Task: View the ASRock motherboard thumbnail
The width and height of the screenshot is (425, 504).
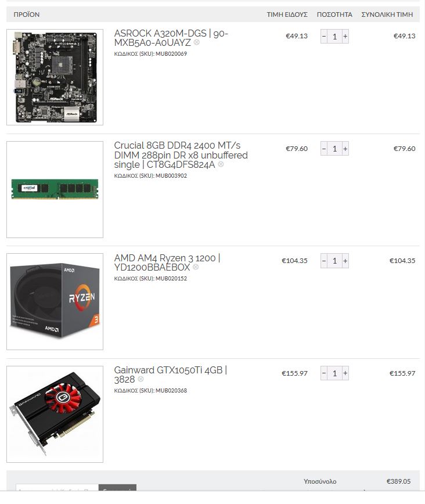Action: tap(55, 77)
